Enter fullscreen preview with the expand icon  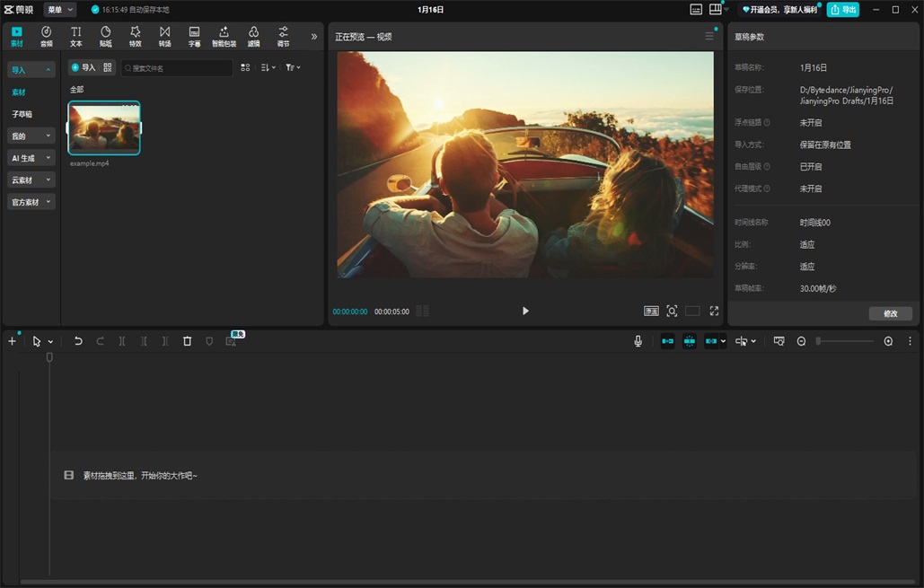pos(714,311)
